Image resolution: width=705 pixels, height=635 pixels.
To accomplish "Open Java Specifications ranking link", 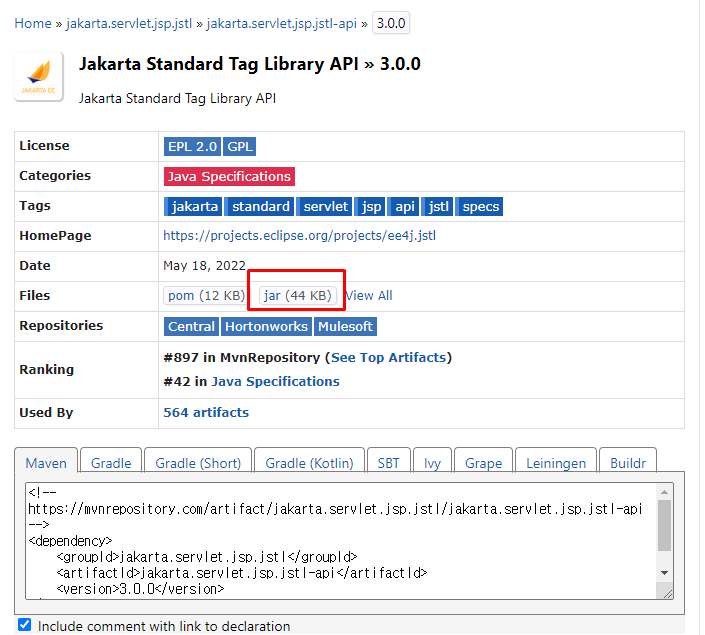I will coord(275,381).
